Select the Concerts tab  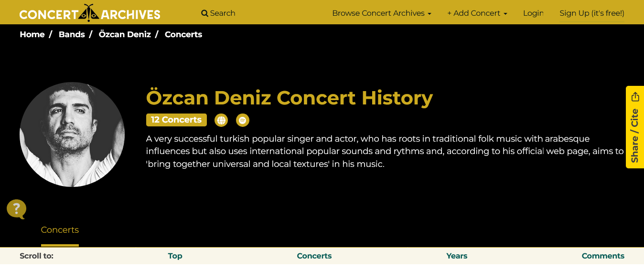coord(60,230)
